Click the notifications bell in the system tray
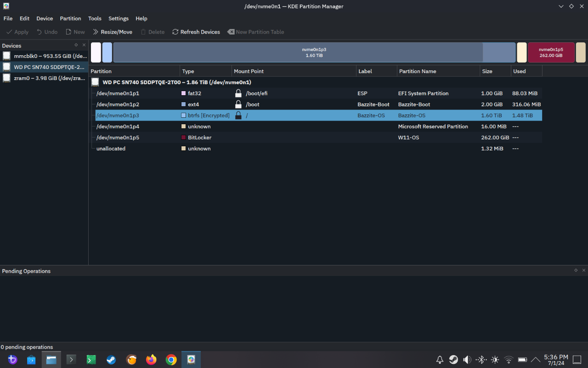 [440, 359]
